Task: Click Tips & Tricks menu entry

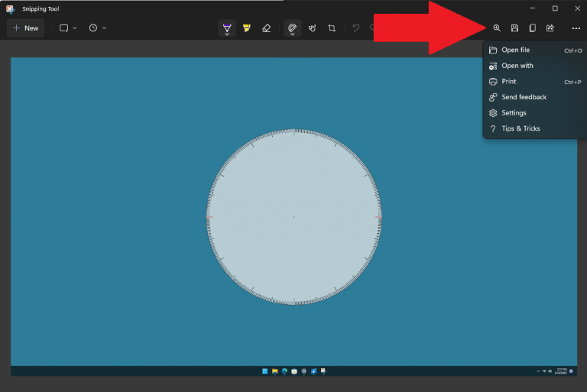Action: pyautogui.click(x=521, y=128)
